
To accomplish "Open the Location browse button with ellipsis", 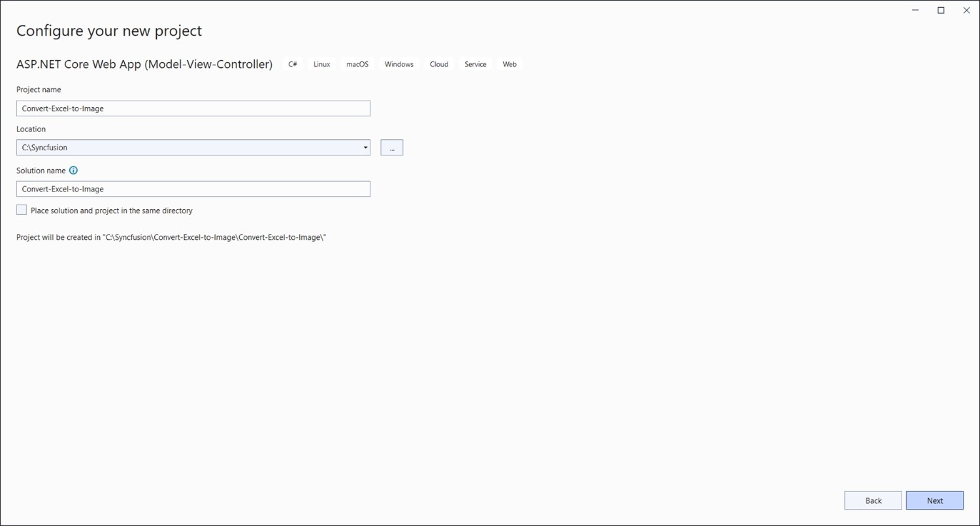I will 391,148.
